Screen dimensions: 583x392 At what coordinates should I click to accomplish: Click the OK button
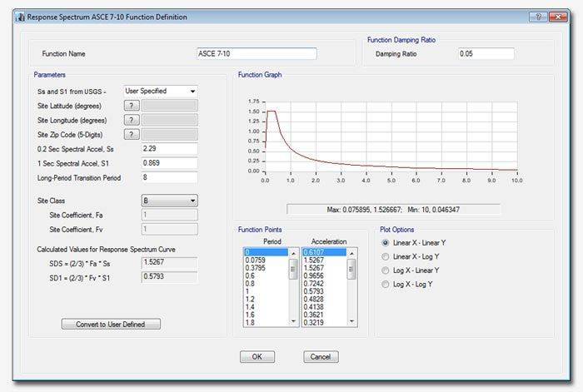click(257, 357)
